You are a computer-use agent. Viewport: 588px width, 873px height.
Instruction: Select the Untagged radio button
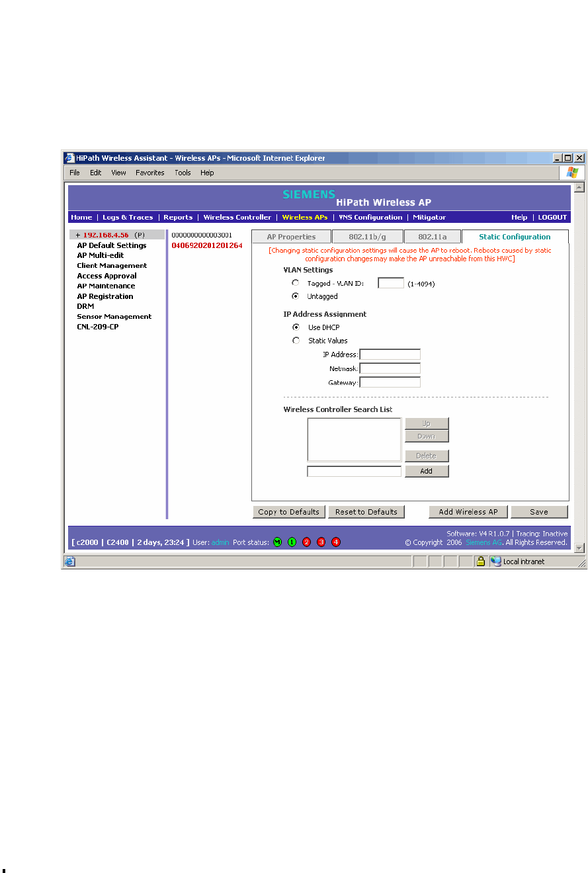point(296,296)
